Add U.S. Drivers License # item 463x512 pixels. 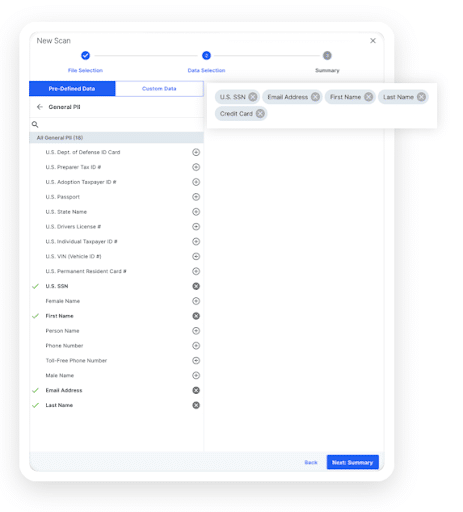click(x=196, y=227)
